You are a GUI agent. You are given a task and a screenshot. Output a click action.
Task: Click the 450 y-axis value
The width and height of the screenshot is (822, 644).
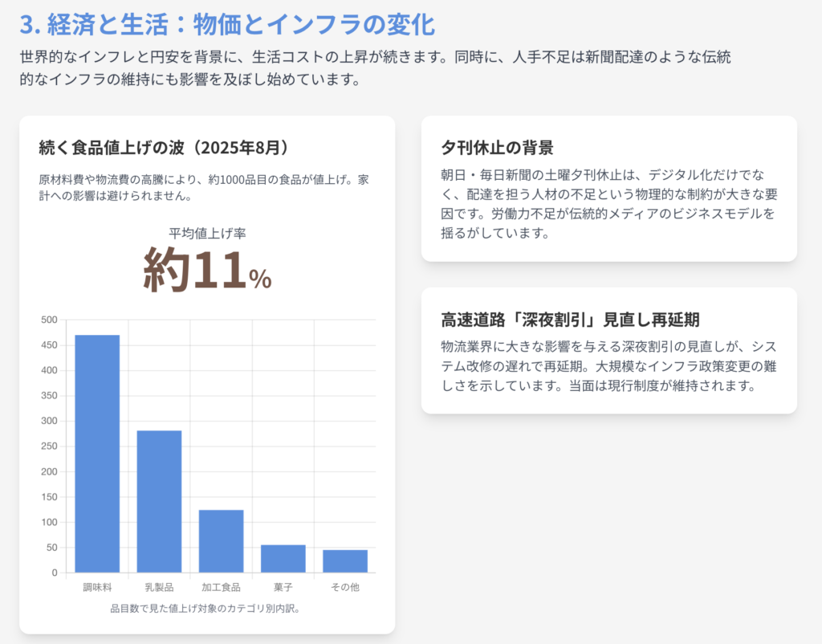[x=49, y=345]
